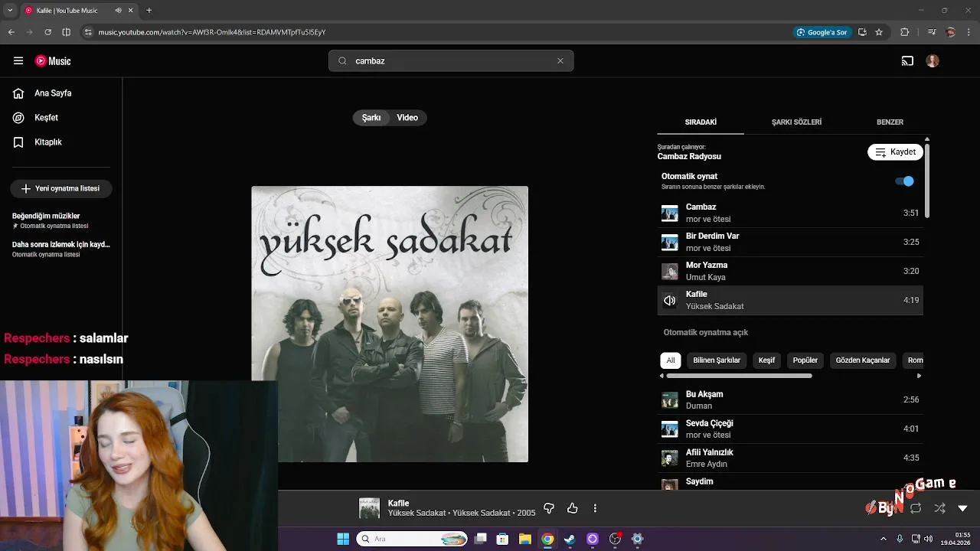Play Bir Derdim Var from queue
Viewport: 980px width, 551px height.
tap(790, 242)
